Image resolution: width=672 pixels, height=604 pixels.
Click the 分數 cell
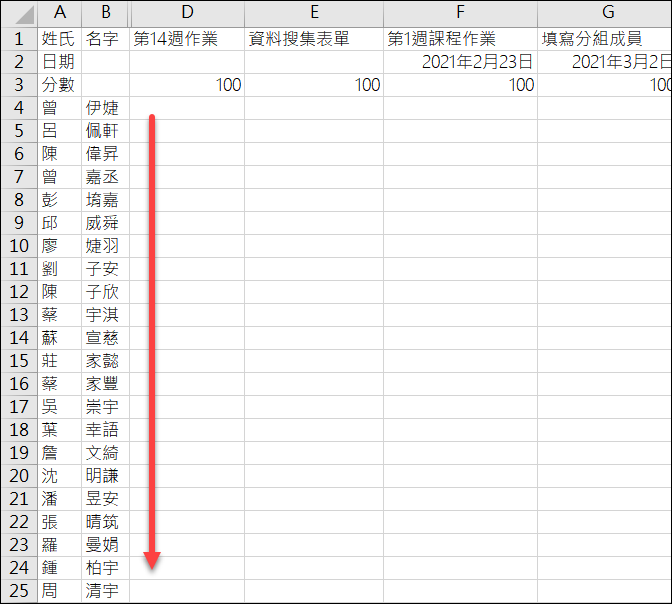[60, 85]
